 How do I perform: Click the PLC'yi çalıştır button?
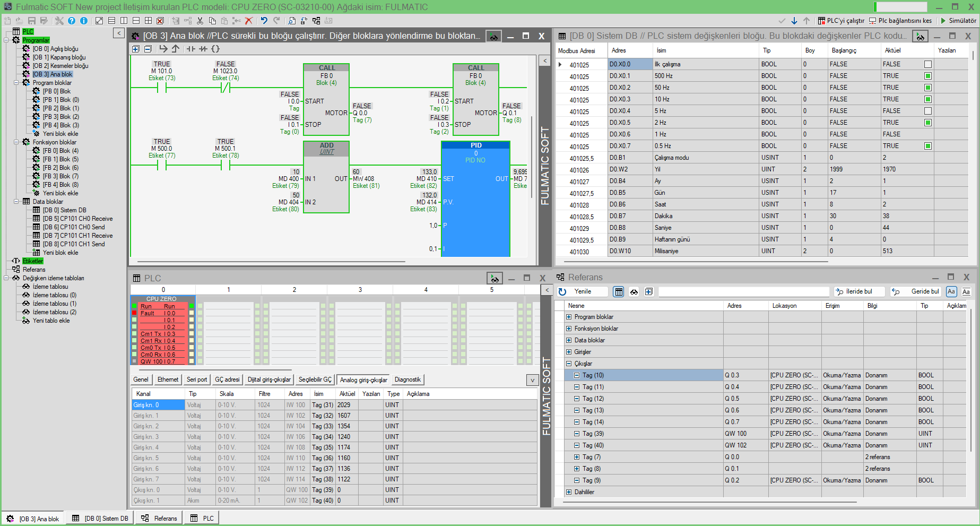tap(841, 21)
